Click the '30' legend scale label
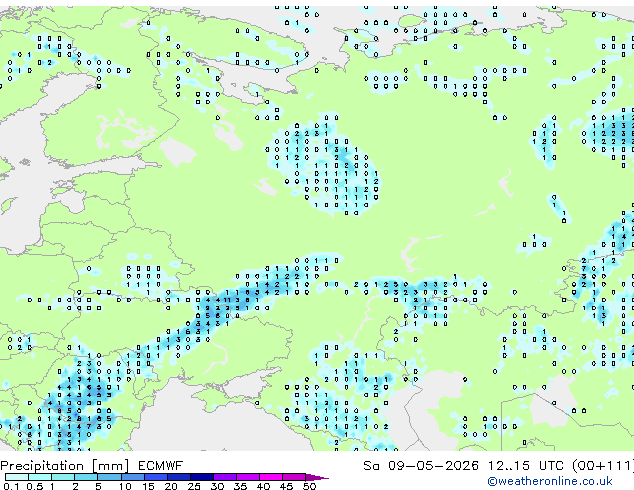634x490 pixels. click(217, 486)
